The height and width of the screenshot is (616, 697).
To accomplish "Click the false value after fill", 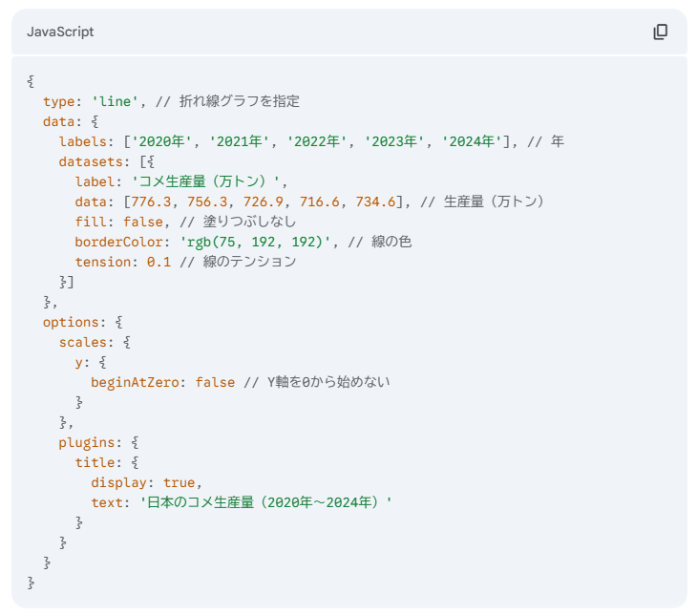I will (143, 222).
